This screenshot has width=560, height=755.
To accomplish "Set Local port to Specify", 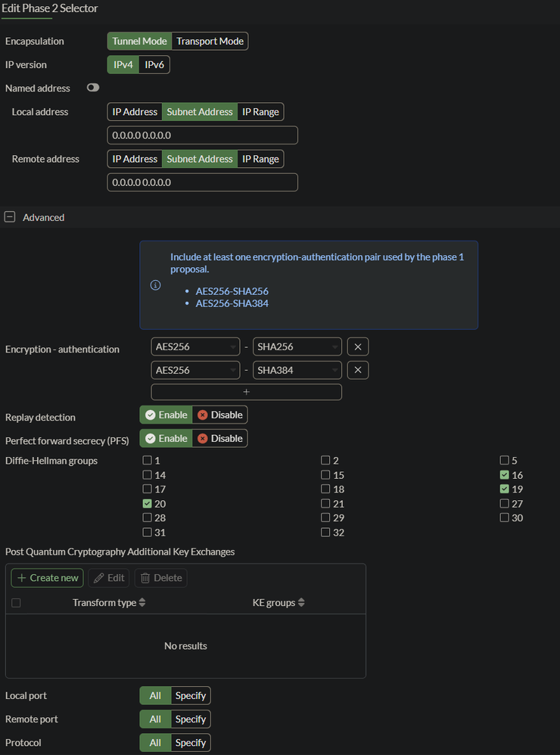I will pos(190,696).
